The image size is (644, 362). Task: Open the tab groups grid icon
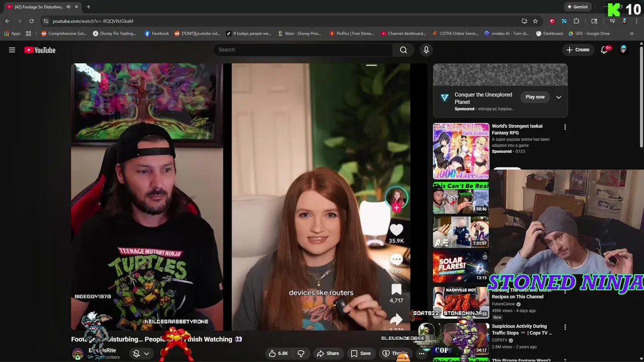(29, 34)
